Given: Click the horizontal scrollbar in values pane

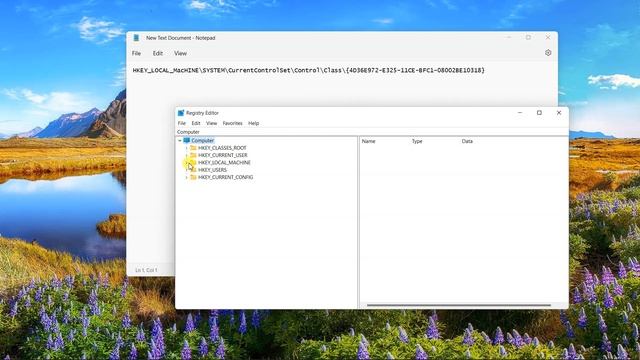Looking at the screenshot, I should (x=459, y=305).
